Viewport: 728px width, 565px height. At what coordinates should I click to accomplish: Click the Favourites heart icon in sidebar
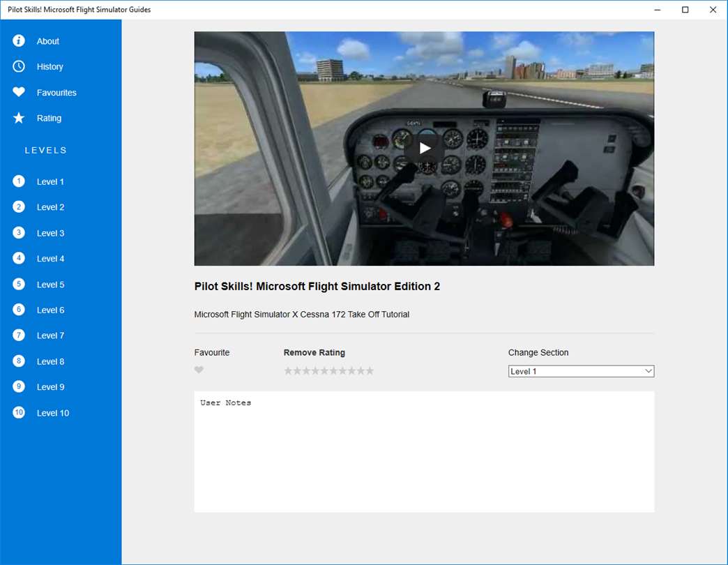[x=19, y=92]
